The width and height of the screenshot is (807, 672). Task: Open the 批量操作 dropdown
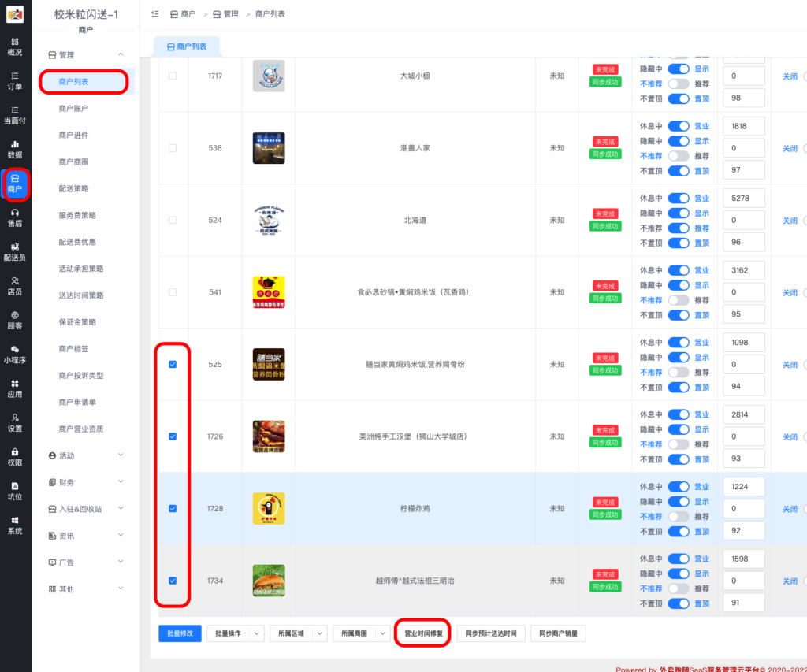click(x=235, y=633)
